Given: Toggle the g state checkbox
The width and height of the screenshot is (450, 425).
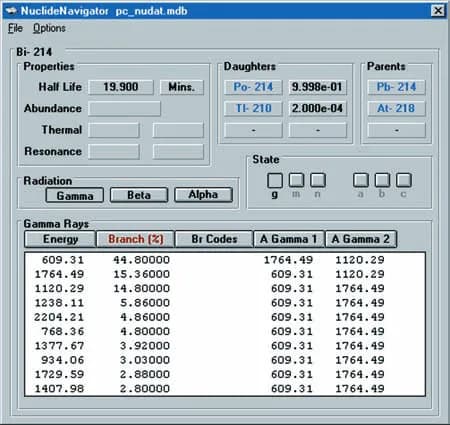Looking at the screenshot, I should [x=275, y=180].
